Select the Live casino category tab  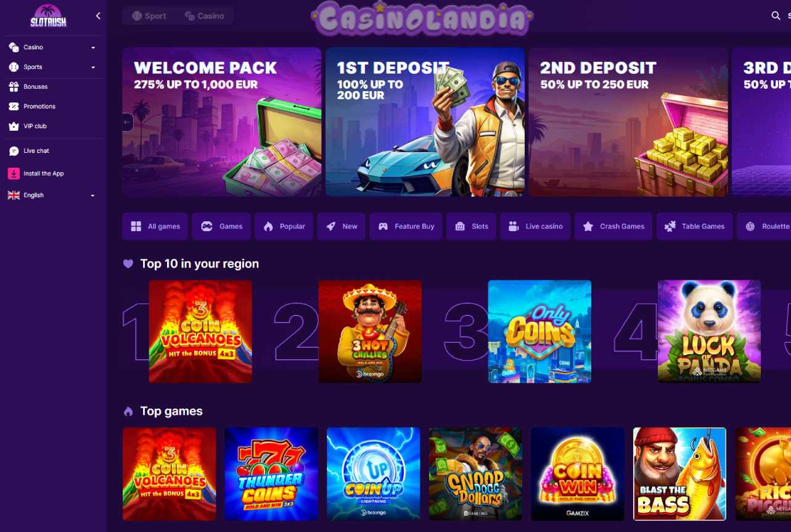tap(535, 226)
